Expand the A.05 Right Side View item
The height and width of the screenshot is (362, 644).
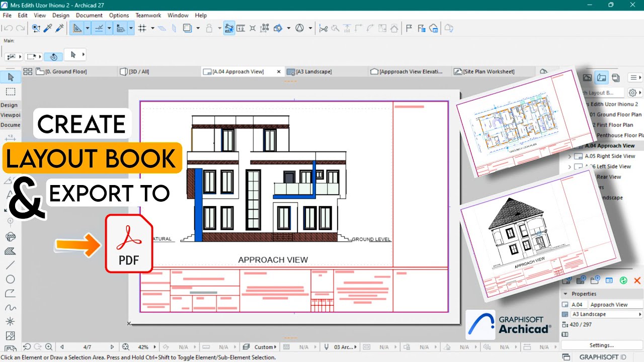pos(570,156)
